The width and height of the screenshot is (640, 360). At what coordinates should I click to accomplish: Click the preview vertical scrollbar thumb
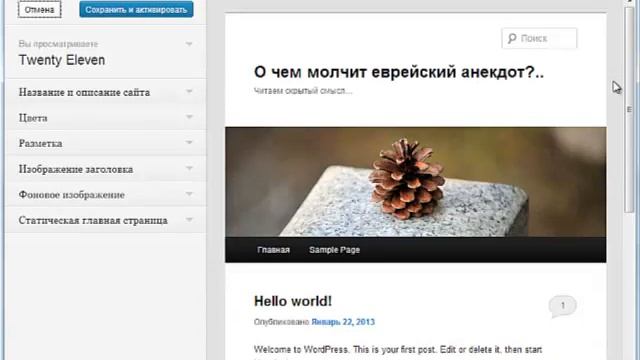click(630, 109)
